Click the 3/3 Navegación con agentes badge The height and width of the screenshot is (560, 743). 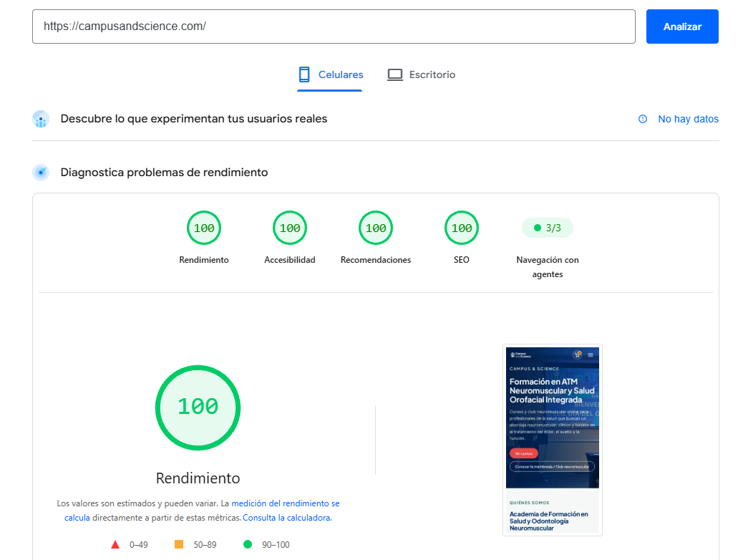tap(548, 228)
